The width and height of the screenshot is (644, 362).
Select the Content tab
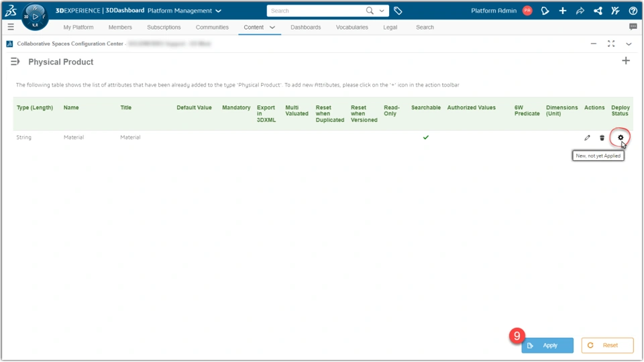pyautogui.click(x=254, y=27)
